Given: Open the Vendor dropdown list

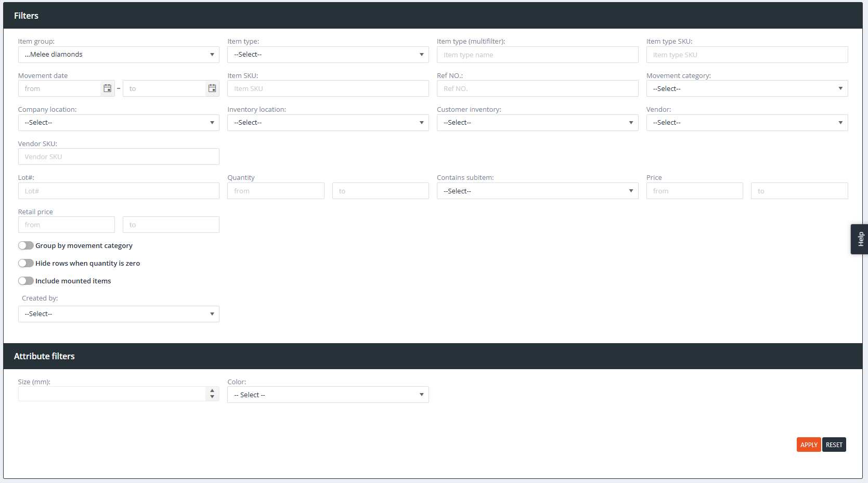Looking at the screenshot, I should click(747, 123).
